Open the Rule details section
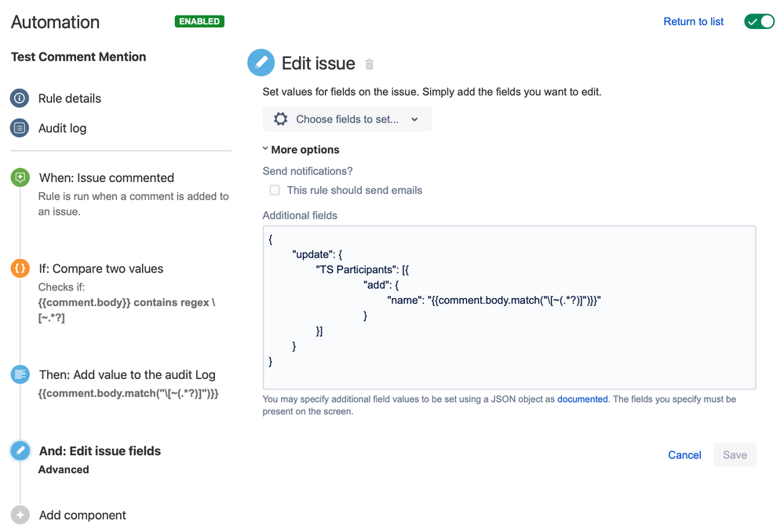Screen dimensions: 784x532 70,98
